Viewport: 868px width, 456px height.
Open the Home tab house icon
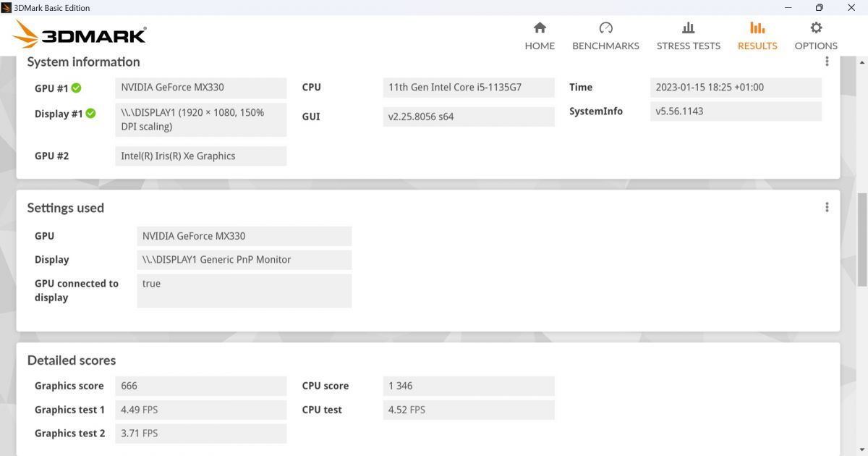click(x=540, y=28)
